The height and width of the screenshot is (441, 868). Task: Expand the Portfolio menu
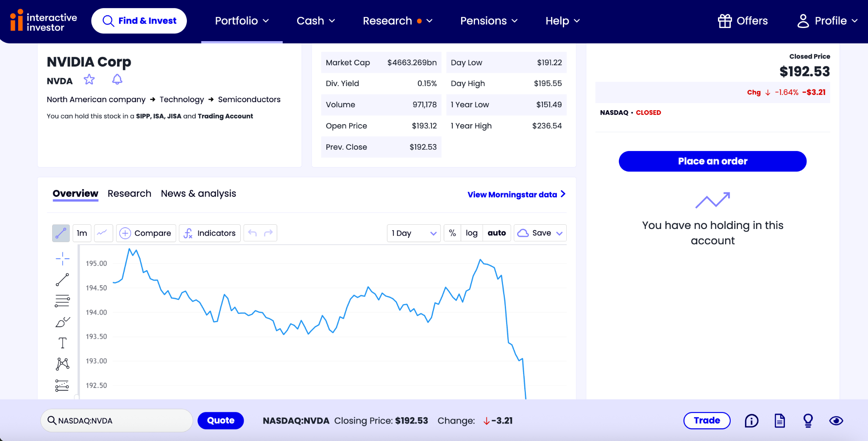242,21
